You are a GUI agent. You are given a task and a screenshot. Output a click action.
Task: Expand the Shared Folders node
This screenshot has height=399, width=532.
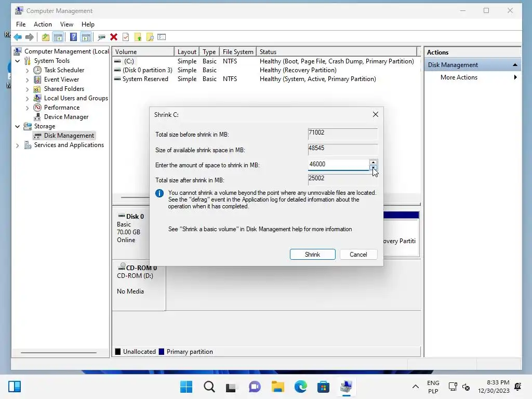coord(27,89)
